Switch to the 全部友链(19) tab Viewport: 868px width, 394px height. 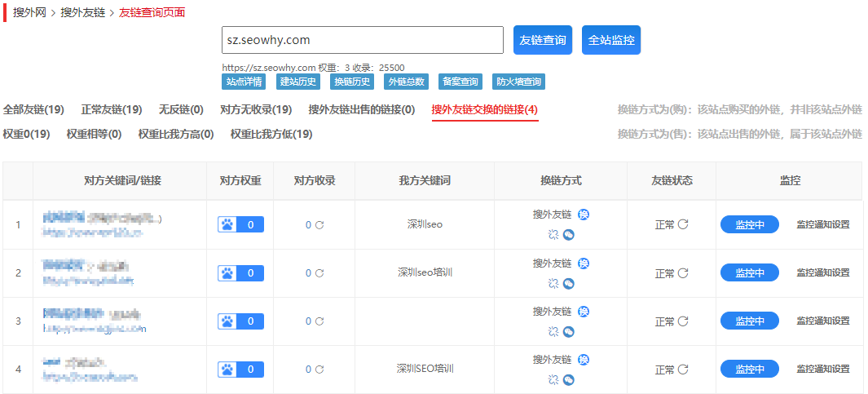coord(33,109)
